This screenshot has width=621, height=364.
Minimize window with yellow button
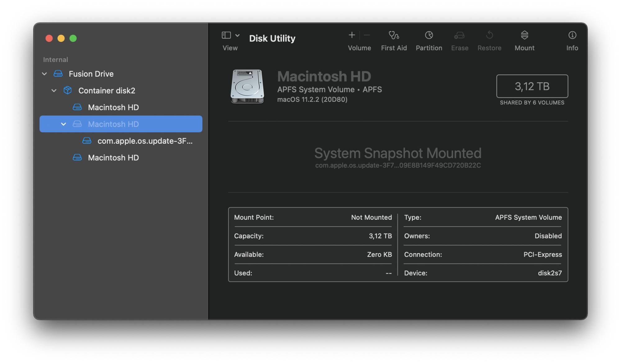61,38
